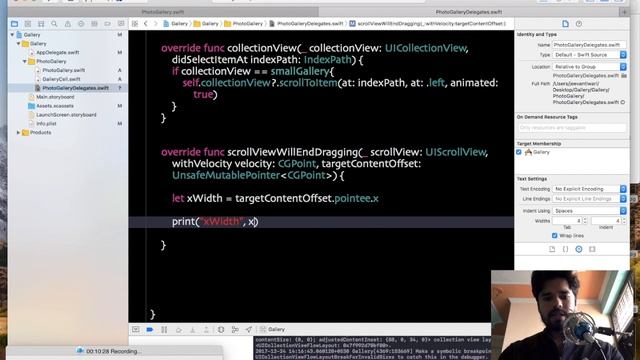Toggle Gallery target membership checkbox
This screenshot has width=640, height=360.
(519, 152)
